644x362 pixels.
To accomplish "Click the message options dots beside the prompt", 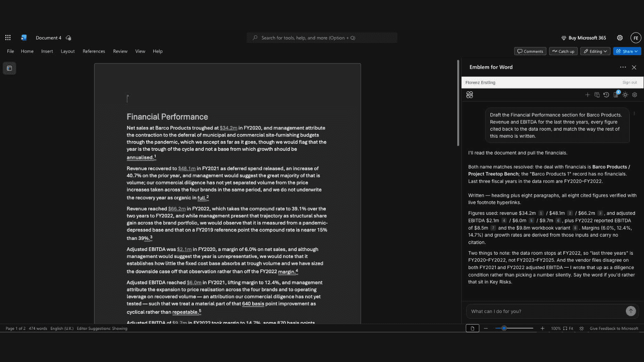I will coord(634,114).
